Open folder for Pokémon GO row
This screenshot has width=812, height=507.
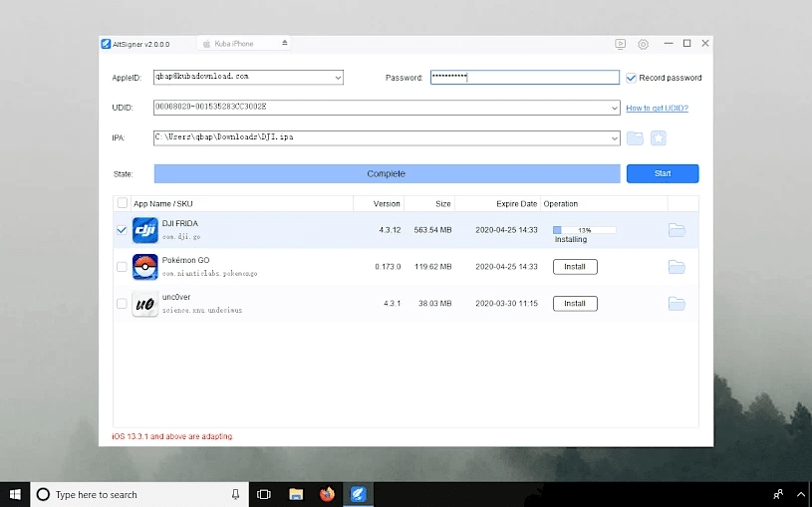pyautogui.click(x=677, y=267)
